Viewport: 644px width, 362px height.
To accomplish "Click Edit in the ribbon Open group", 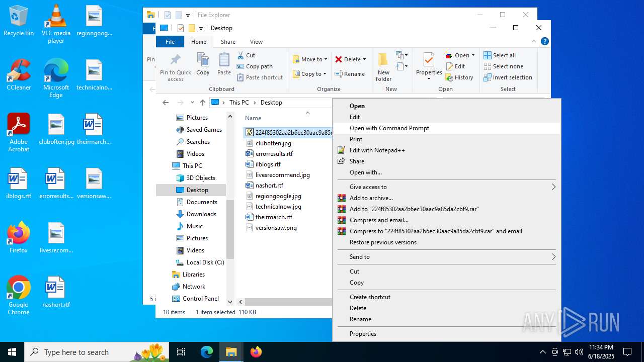I will (455, 66).
